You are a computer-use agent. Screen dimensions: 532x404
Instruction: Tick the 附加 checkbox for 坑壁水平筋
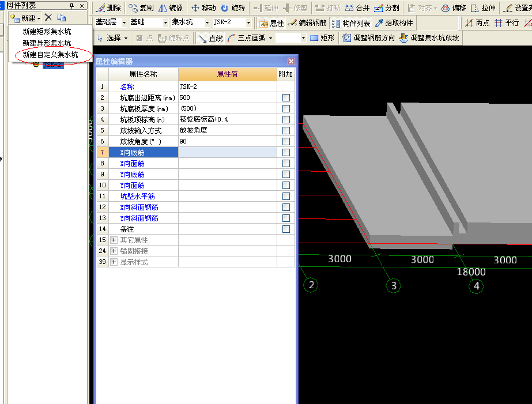point(286,196)
